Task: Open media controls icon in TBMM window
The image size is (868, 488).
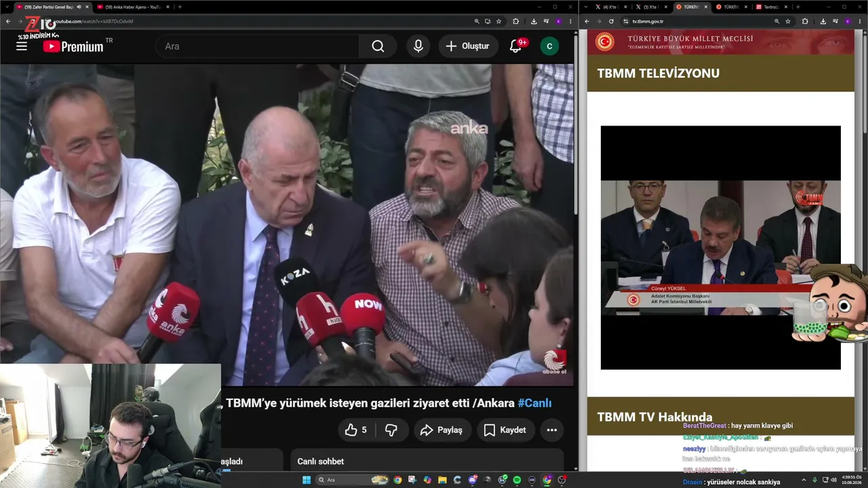Action: [835, 22]
